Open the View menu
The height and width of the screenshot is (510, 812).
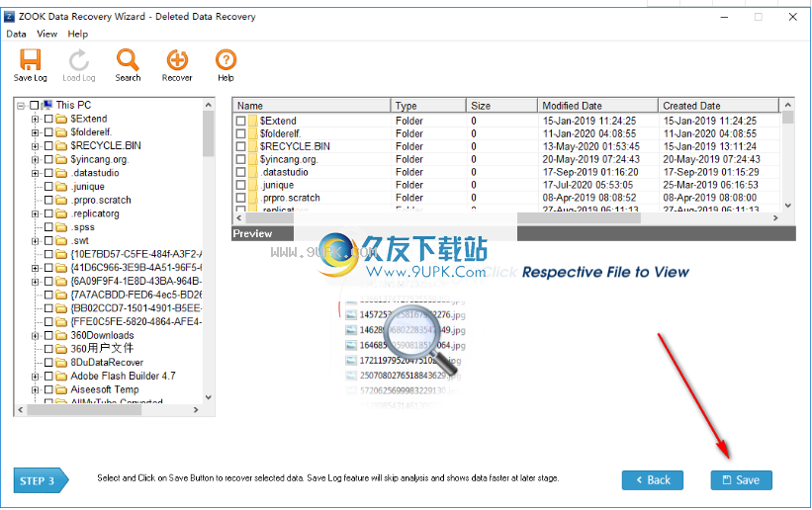click(47, 35)
